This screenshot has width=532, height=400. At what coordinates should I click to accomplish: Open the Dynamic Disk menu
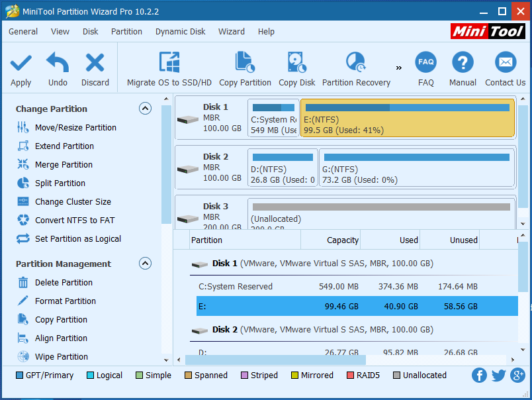coord(180,32)
